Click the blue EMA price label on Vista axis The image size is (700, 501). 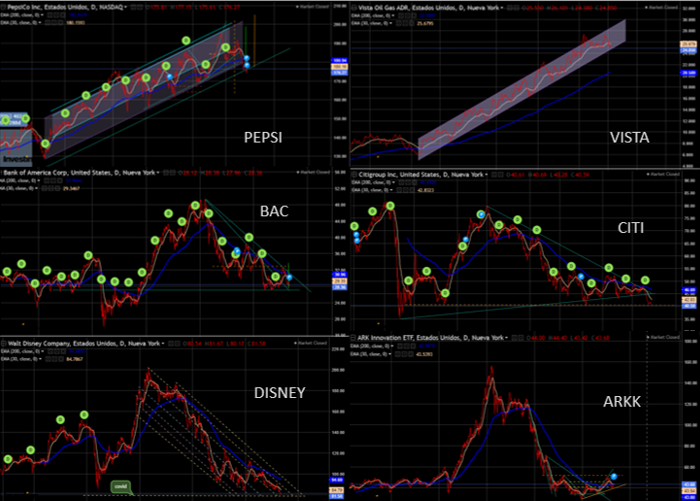coord(688,73)
